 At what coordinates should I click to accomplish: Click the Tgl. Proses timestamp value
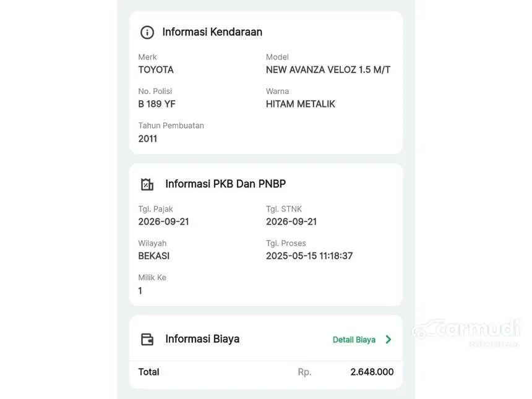click(309, 256)
